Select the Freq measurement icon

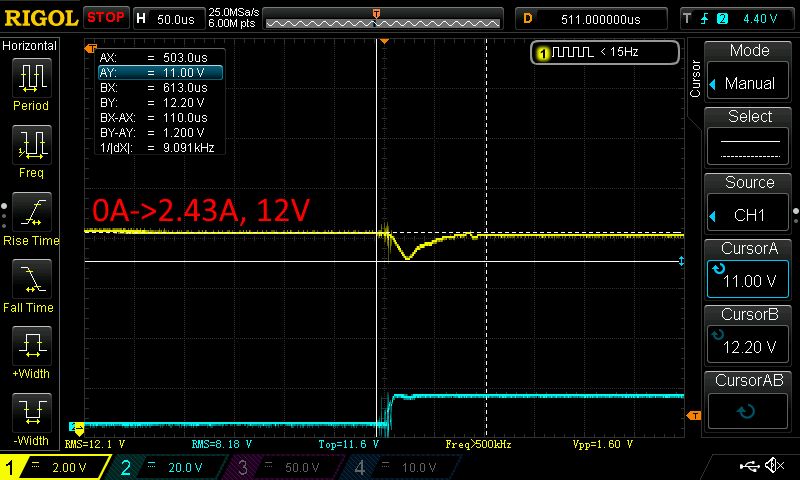(x=32, y=144)
